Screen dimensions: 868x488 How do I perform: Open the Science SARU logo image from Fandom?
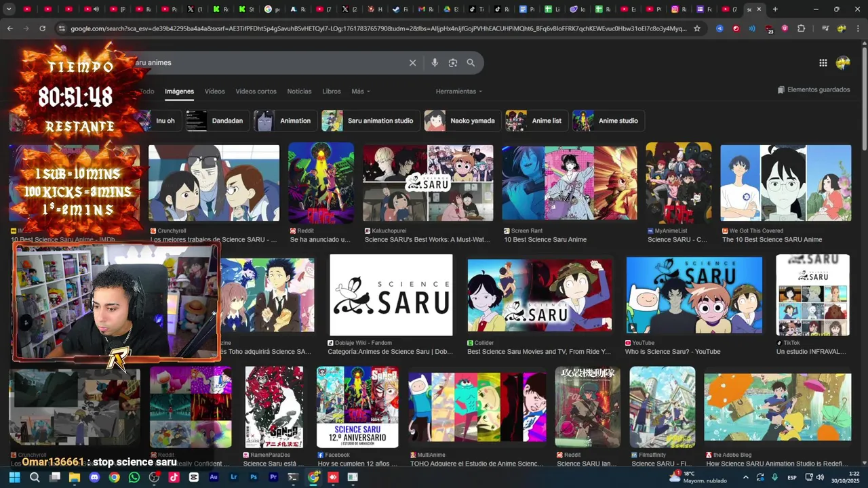click(x=391, y=295)
